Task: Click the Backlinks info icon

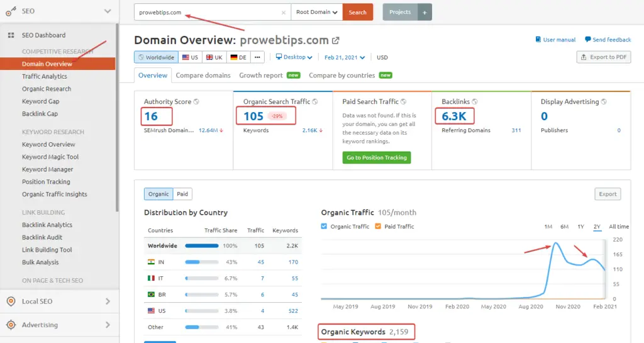Action: pyautogui.click(x=474, y=101)
